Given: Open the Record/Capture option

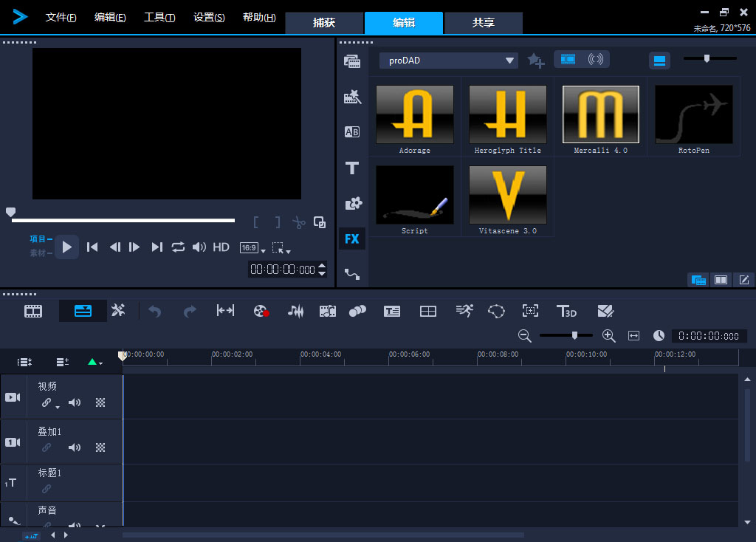Looking at the screenshot, I should click(x=261, y=311).
